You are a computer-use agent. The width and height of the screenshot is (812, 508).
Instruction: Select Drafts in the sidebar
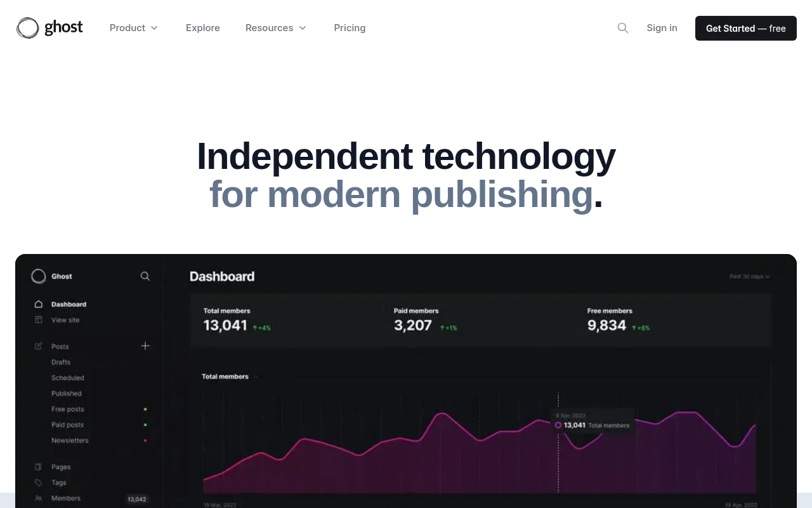click(x=61, y=362)
